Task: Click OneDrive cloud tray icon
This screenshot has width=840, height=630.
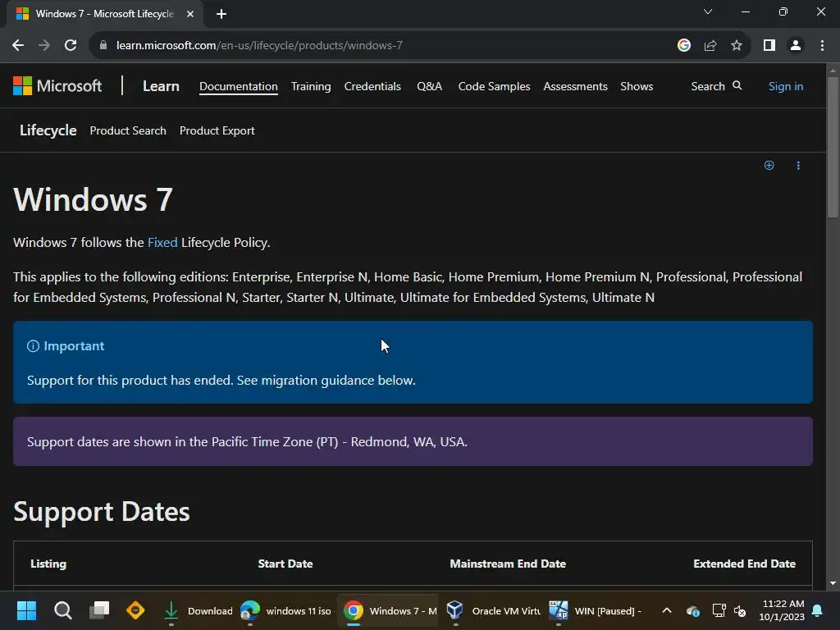Action: point(692,610)
